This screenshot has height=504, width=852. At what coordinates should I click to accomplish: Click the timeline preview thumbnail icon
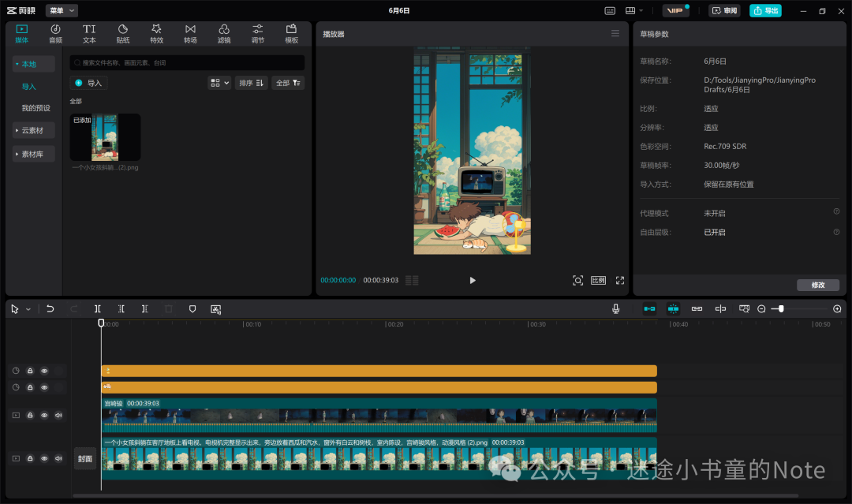[x=744, y=309]
